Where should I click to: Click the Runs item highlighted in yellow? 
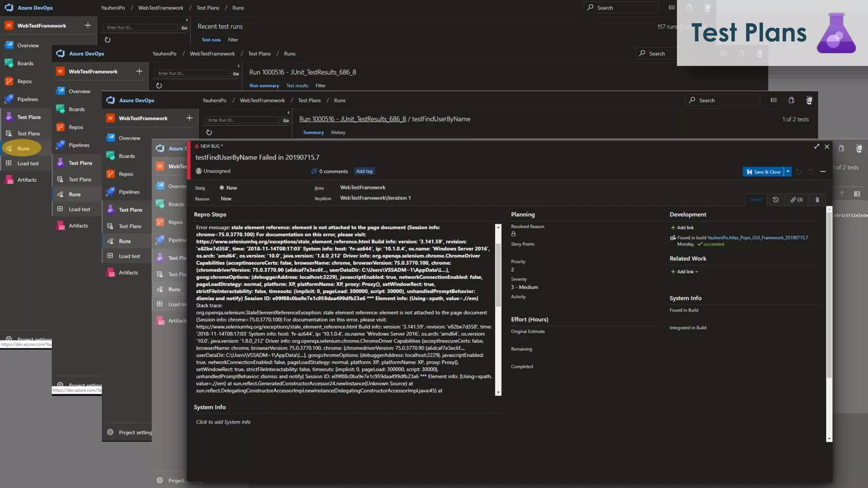pos(22,149)
